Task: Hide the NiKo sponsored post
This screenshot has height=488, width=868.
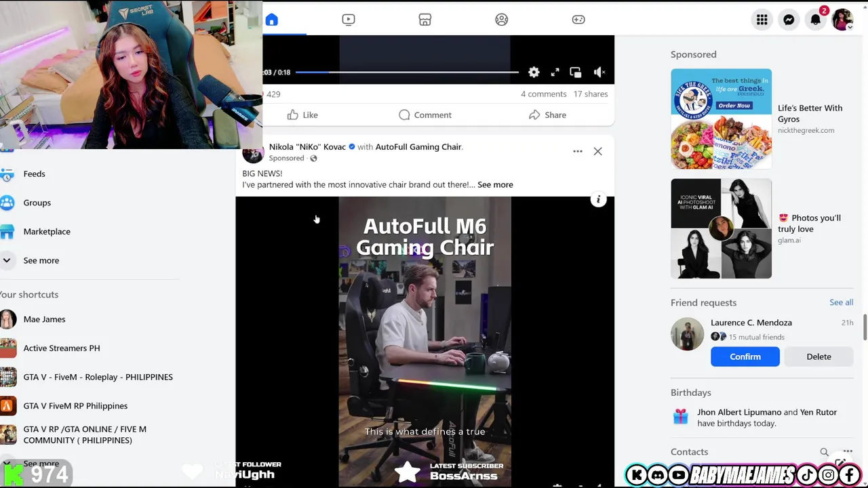Action: coord(597,151)
